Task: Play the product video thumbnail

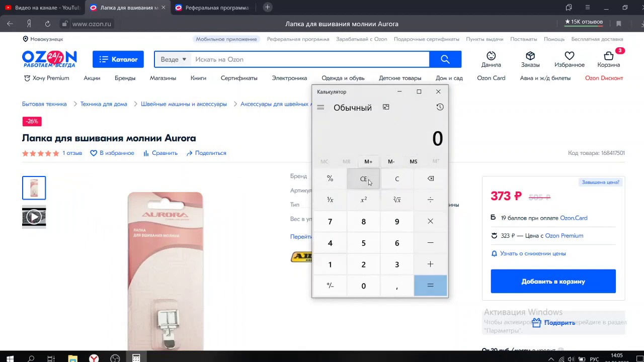Action: coord(34,217)
